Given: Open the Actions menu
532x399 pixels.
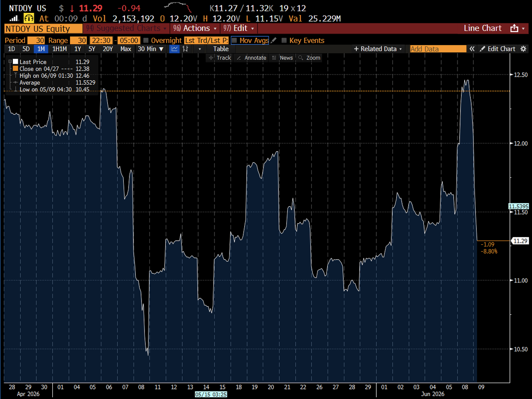Looking at the screenshot, I should (x=195, y=28).
